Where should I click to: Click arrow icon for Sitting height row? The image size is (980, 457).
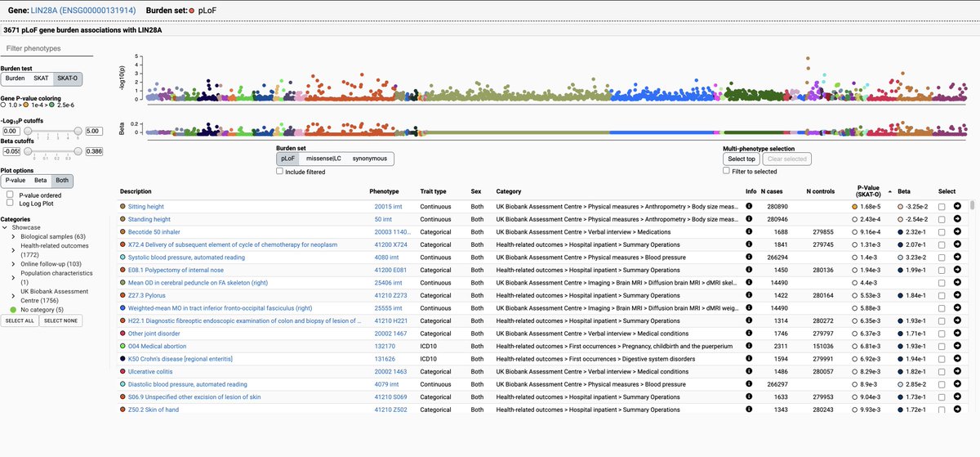(x=957, y=207)
